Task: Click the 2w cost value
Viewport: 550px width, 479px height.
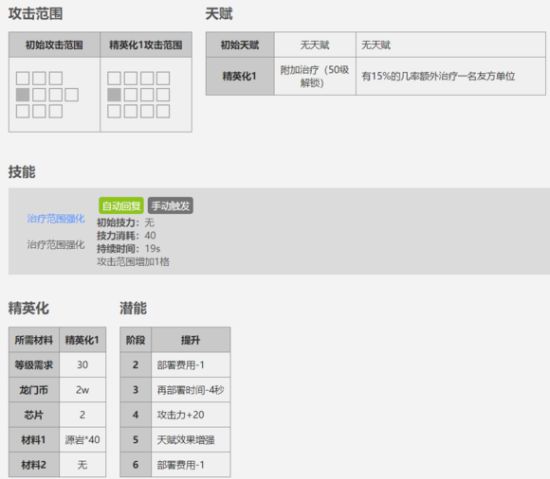Action: coord(82,390)
